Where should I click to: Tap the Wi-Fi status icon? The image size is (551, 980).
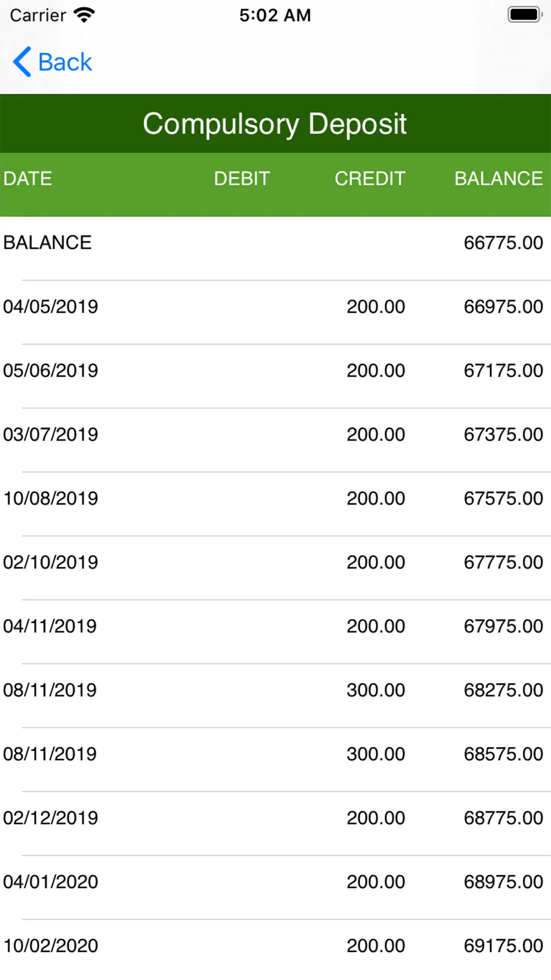(x=84, y=15)
